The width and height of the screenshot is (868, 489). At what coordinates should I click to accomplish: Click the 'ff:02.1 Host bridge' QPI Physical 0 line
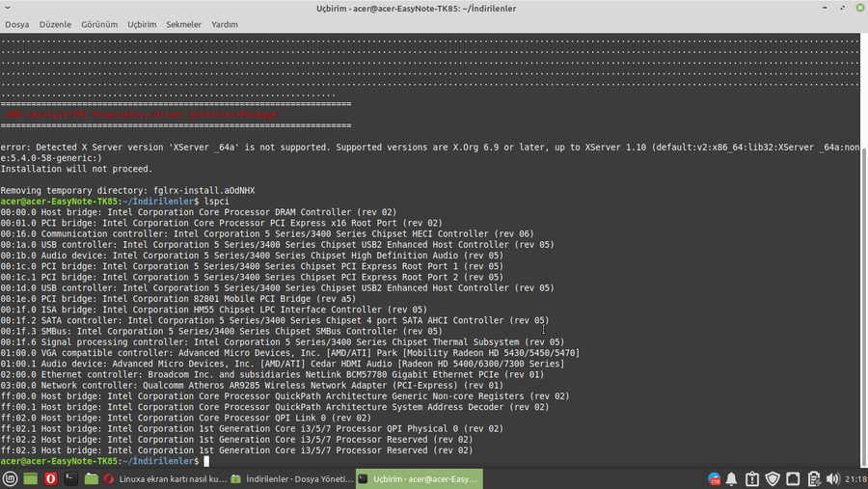coord(252,428)
